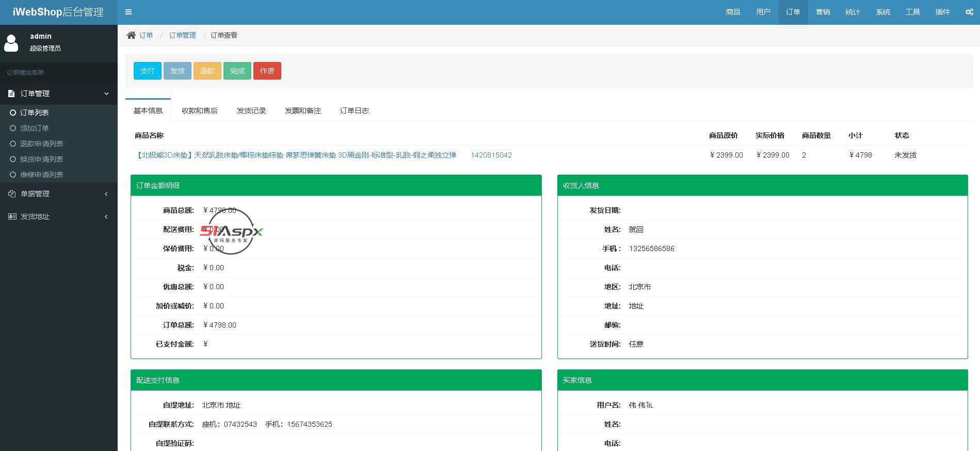Viewport: 980px width, 451px height.
Task: Expand the 单据管理 menu chevron
Action: 106,194
